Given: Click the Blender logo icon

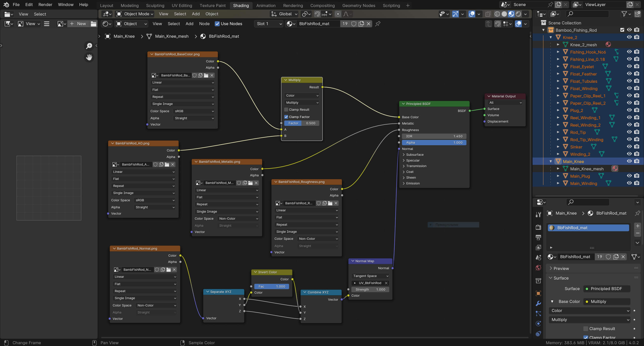Looking at the screenshot, I should coord(6,5).
